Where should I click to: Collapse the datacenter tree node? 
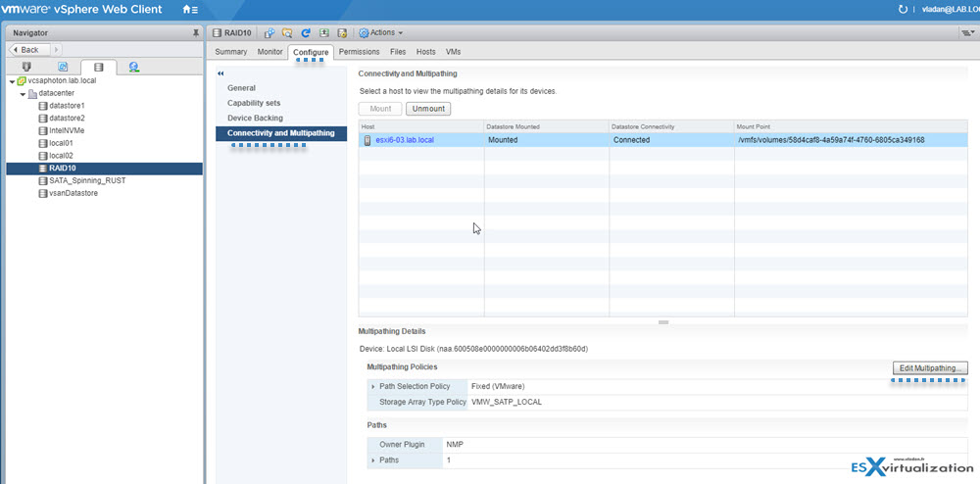click(x=23, y=94)
